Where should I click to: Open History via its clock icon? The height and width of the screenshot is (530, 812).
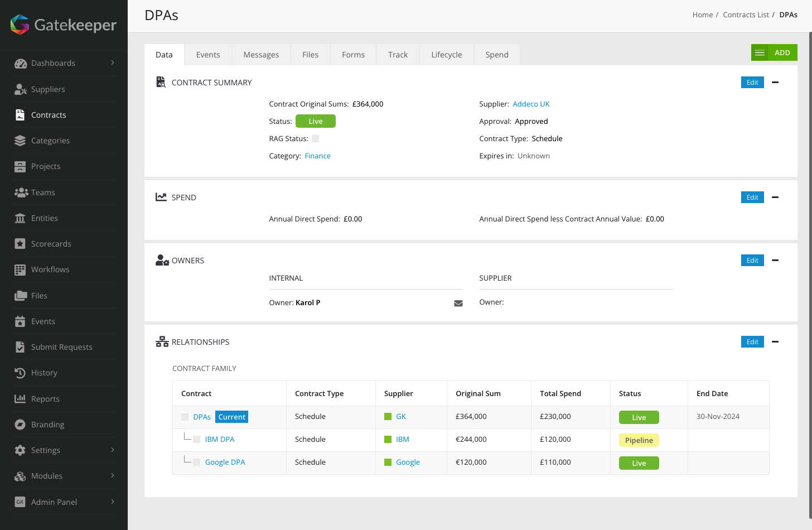click(x=20, y=373)
